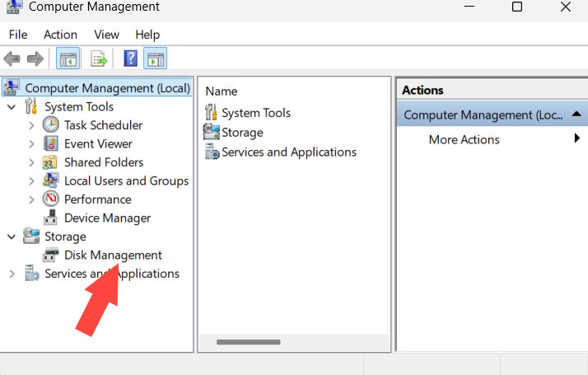Select System Tools text in Name list

[256, 113]
